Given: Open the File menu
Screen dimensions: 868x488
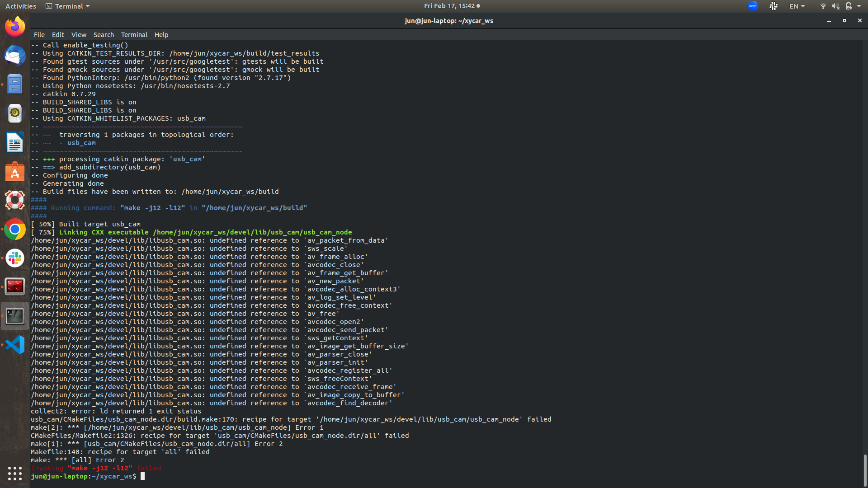Looking at the screenshot, I should click(39, 35).
